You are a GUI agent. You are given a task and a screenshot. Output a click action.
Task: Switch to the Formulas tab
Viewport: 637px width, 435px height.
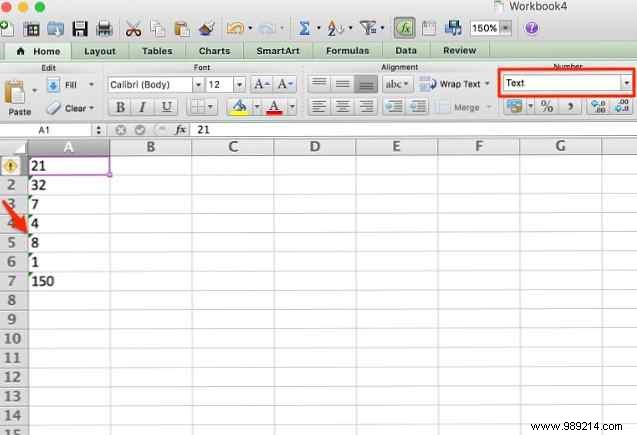point(348,51)
